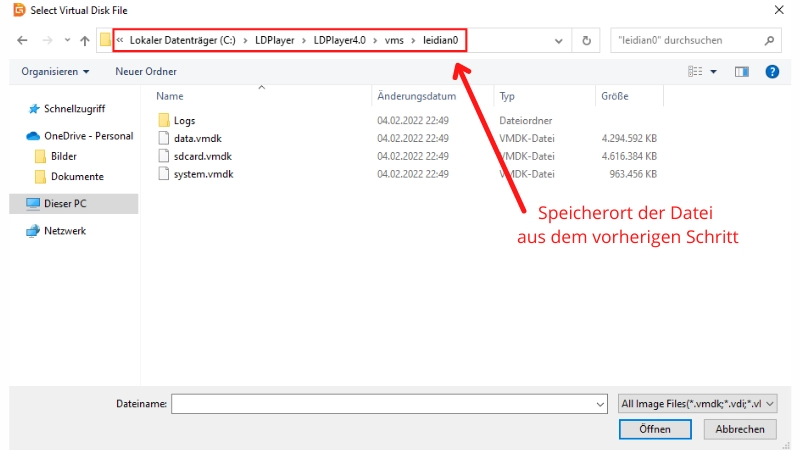This screenshot has height=450, width=800.
Task: Click the Abbrechen button
Action: [x=740, y=429]
